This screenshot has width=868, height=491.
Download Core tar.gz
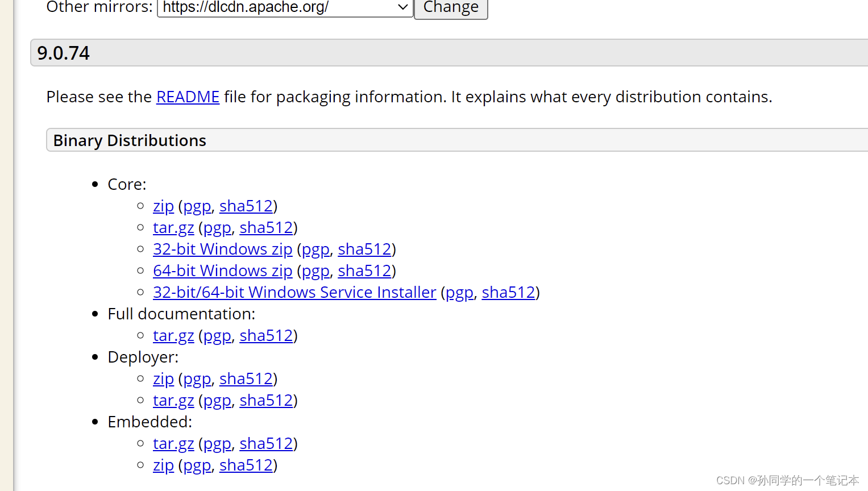(x=173, y=228)
